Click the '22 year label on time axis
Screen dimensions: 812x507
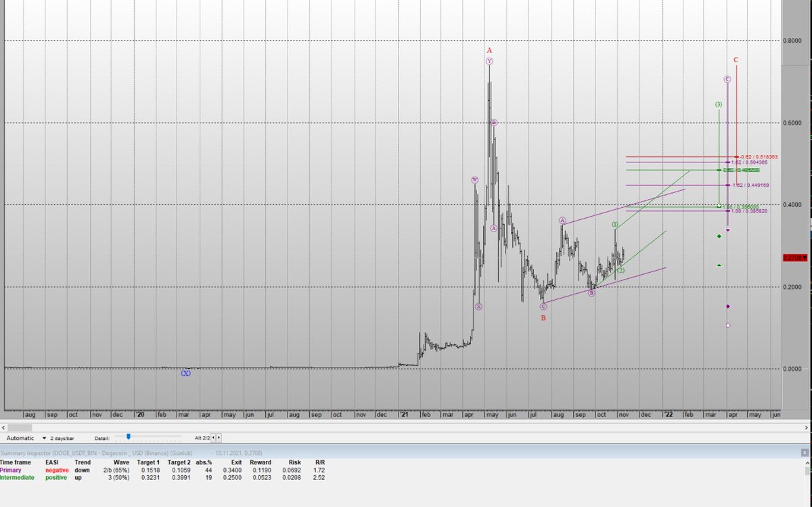click(x=667, y=414)
